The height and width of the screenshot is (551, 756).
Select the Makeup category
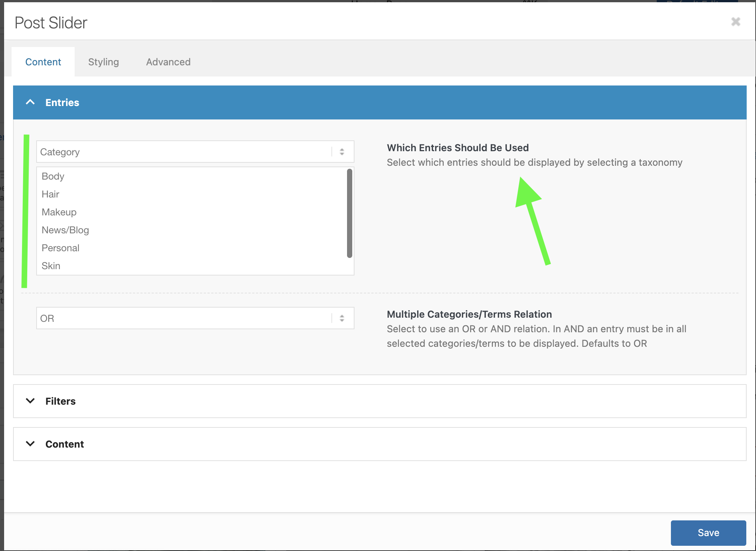tap(59, 212)
